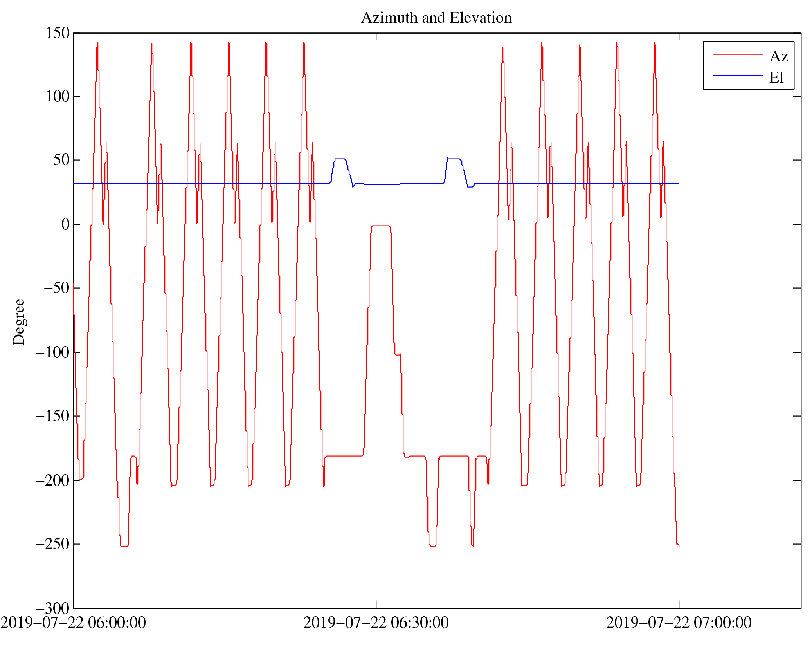Click the -100 y-axis tick label
Viewport: 812px width, 659px height.
(x=53, y=352)
